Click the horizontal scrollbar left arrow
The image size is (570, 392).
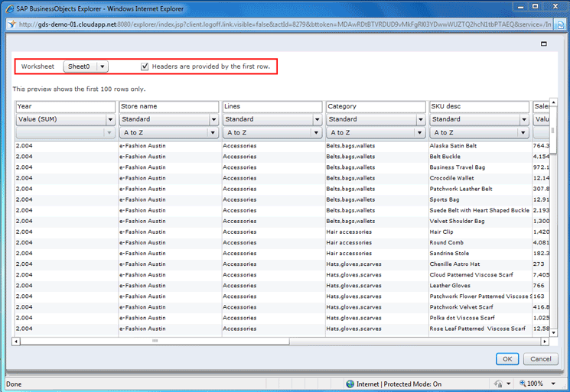[x=15, y=341]
